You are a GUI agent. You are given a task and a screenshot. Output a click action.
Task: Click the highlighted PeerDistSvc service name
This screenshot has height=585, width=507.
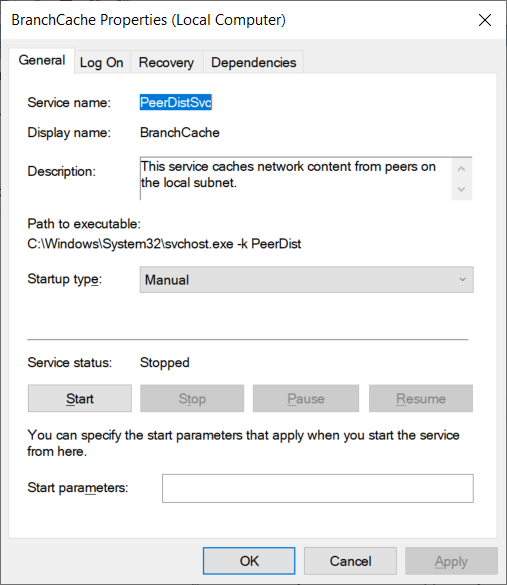click(x=176, y=102)
